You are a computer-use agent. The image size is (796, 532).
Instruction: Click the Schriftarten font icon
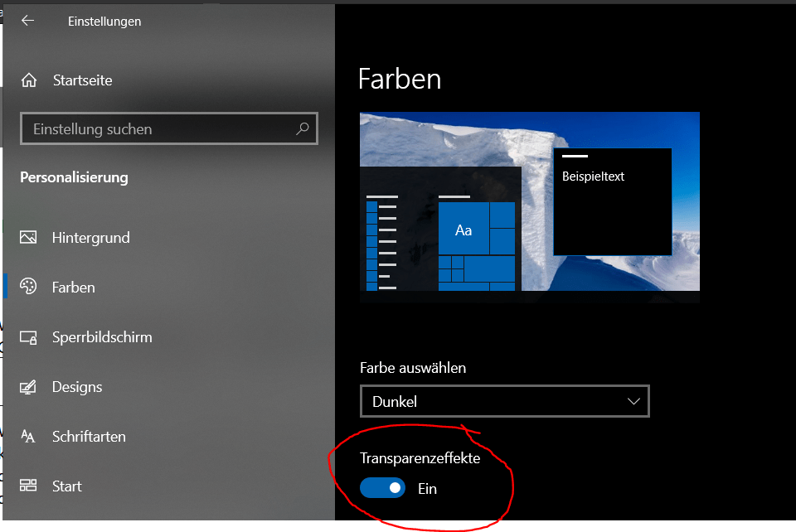click(29, 437)
